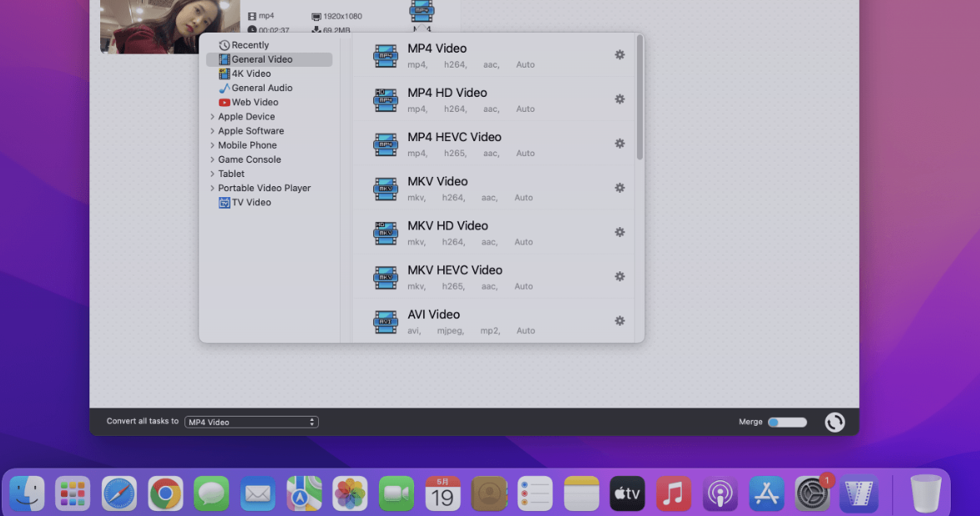Click the MP4 HD Video format icon
The height and width of the screenshot is (516, 980).
(386, 100)
